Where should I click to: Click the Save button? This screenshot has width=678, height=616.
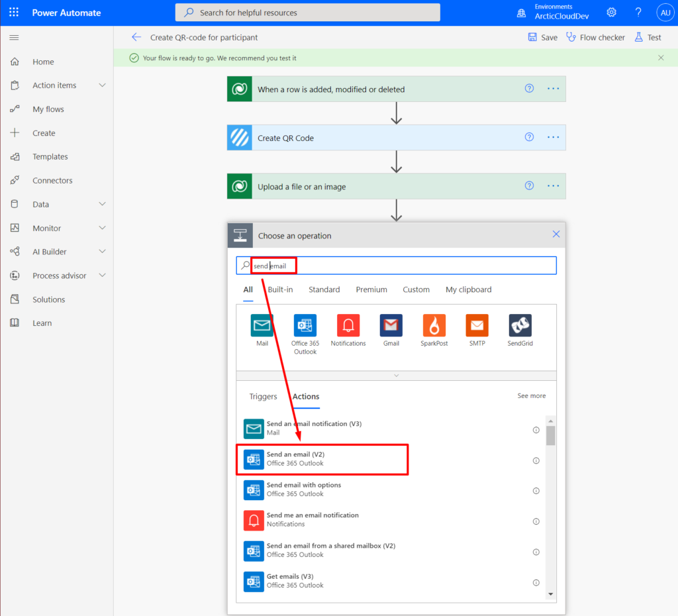(543, 37)
